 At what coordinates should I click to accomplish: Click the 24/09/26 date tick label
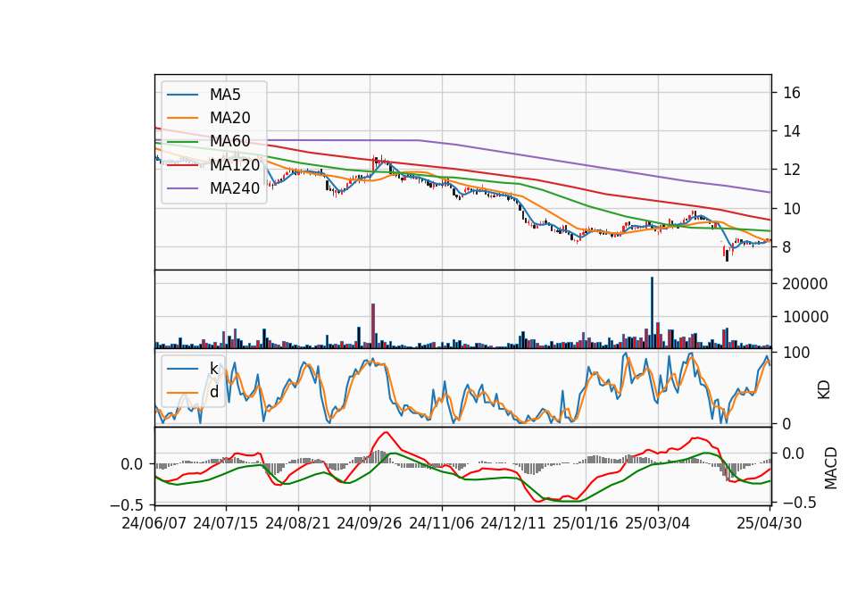370,523
